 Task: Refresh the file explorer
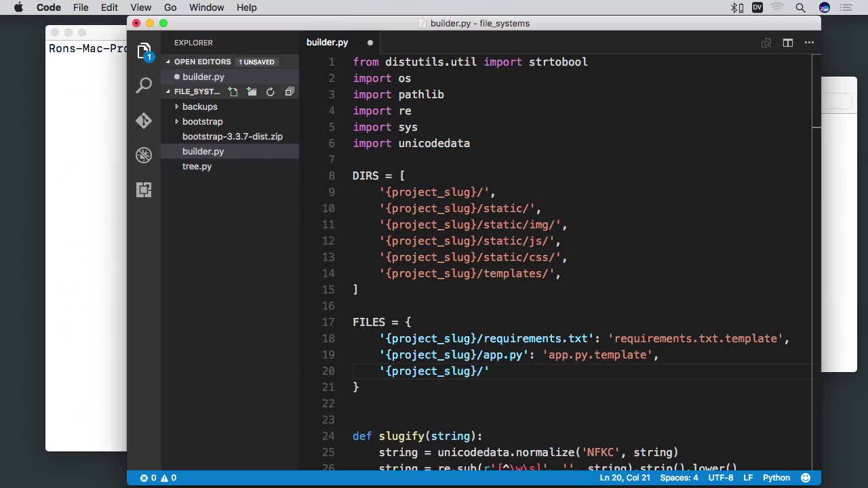tap(271, 91)
